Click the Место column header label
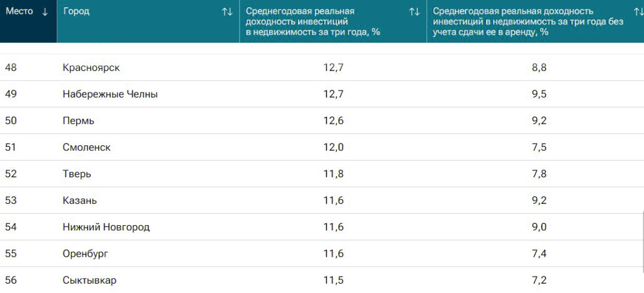The image size is (644, 293). click(19, 12)
